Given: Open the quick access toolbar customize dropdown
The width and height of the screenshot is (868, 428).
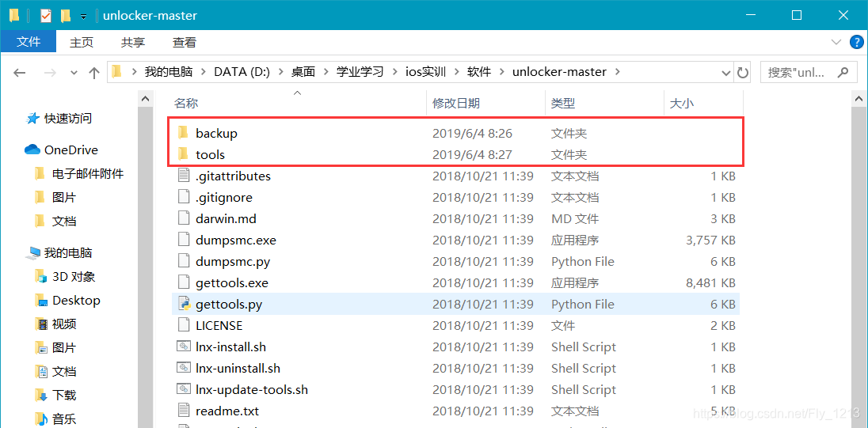Looking at the screenshot, I should (84, 17).
